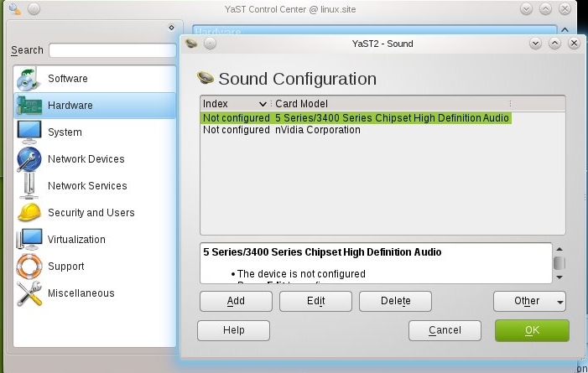Select System category label

(65, 132)
